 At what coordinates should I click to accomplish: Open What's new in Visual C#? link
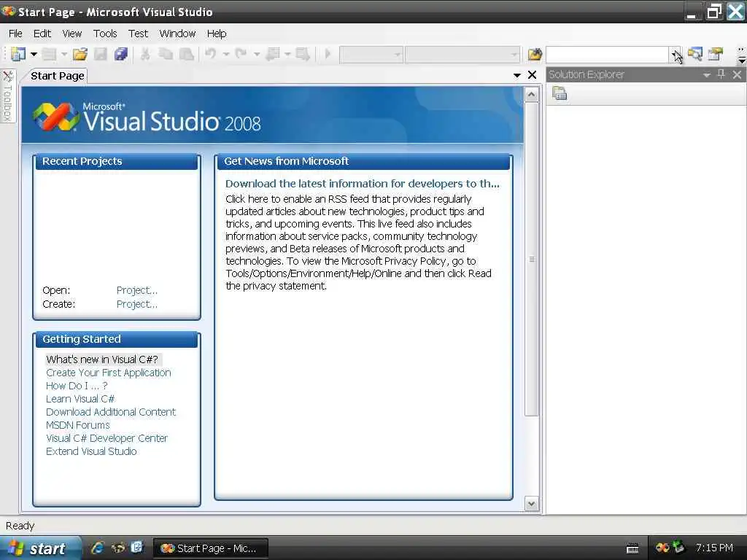pos(102,359)
